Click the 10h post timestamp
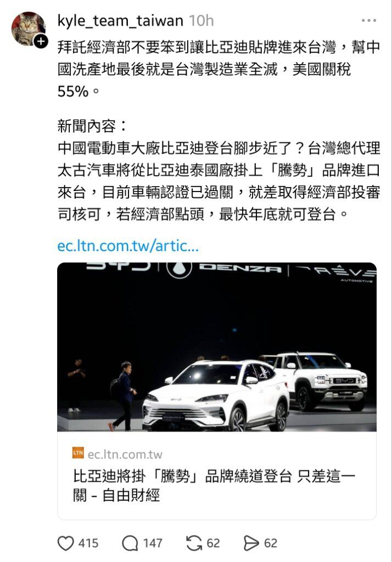Image resolution: width=392 pixels, height=562 pixels. point(201,21)
